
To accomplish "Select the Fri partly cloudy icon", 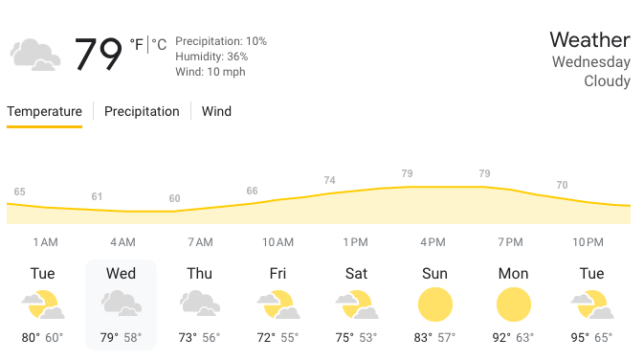I will pos(278,305).
